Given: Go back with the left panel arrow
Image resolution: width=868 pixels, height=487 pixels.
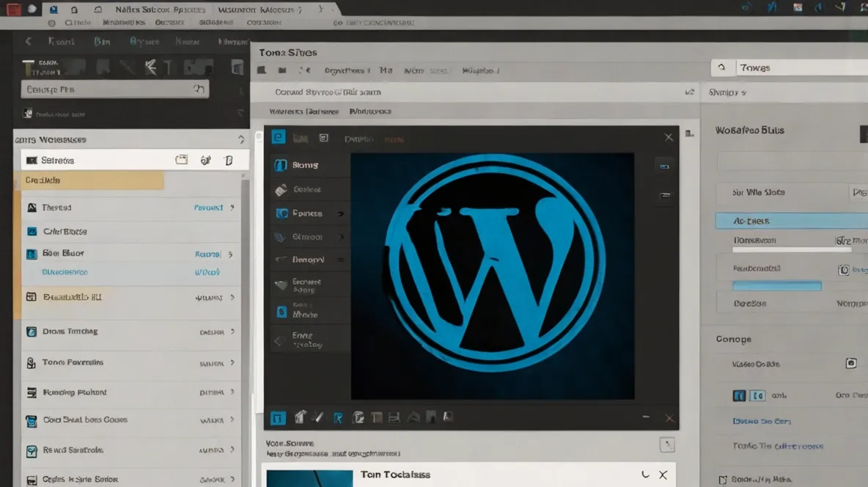Looking at the screenshot, I should point(29,41).
